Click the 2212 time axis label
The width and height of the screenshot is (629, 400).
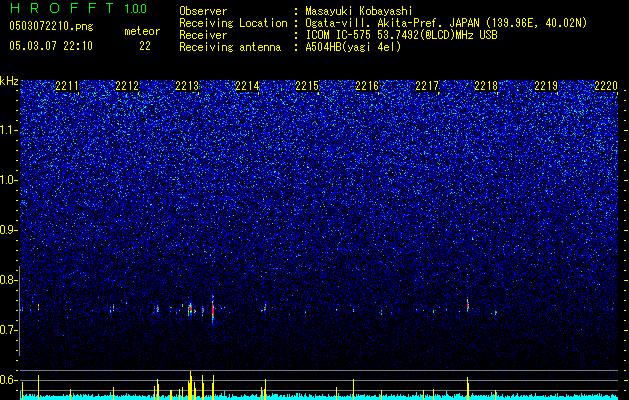127,86
